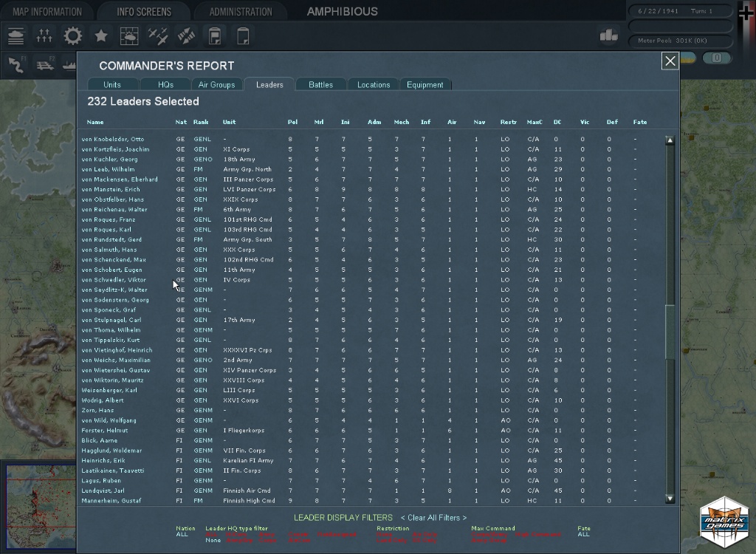Image resolution: width=756 pixels, height=554 pixels.
Task: Sort leaders by the Pol column header
Action: coord(292,122)
